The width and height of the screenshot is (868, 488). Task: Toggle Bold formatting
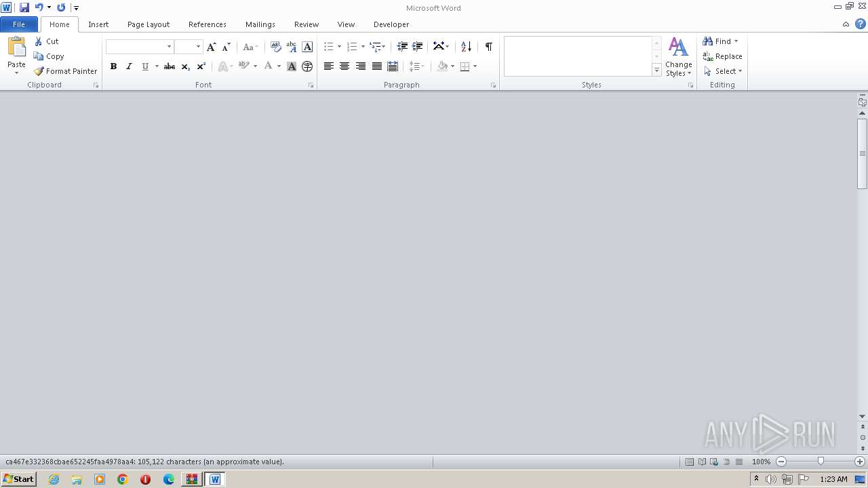point(113,66)
